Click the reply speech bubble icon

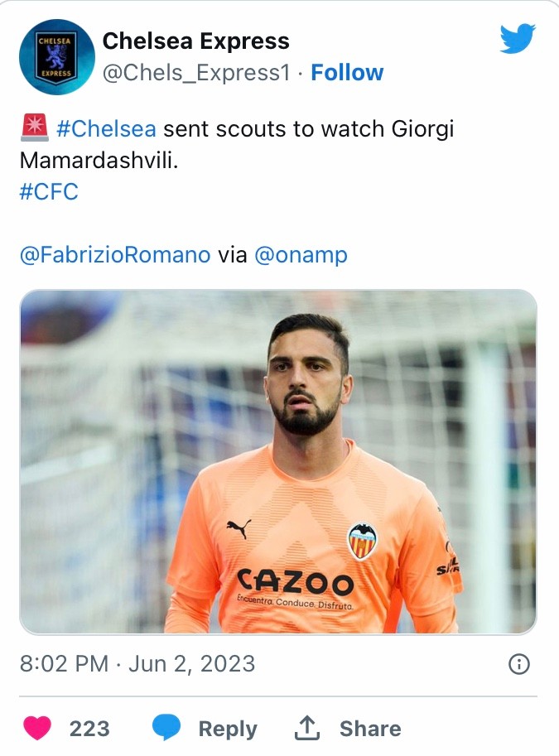[x=166, y=729]
